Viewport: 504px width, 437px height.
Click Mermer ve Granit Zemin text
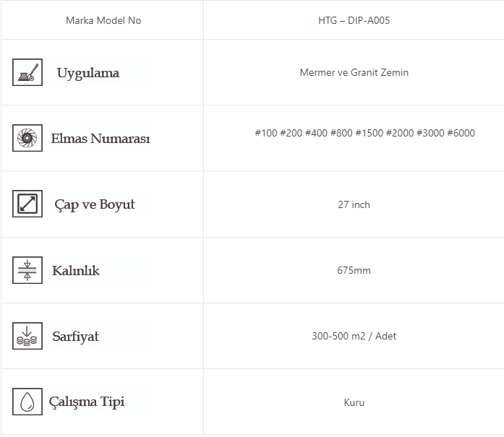pyautogui.click(x=354, y=72)
